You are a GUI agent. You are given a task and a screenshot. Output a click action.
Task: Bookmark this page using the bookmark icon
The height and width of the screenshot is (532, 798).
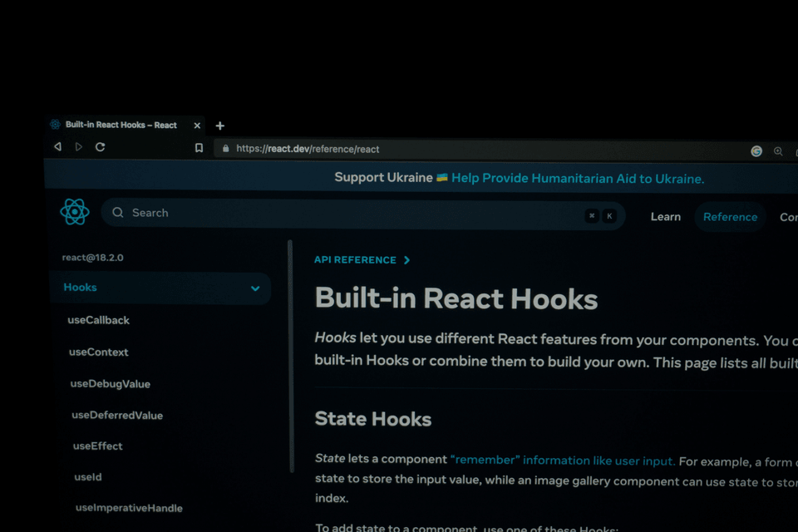tap(199, 148)
